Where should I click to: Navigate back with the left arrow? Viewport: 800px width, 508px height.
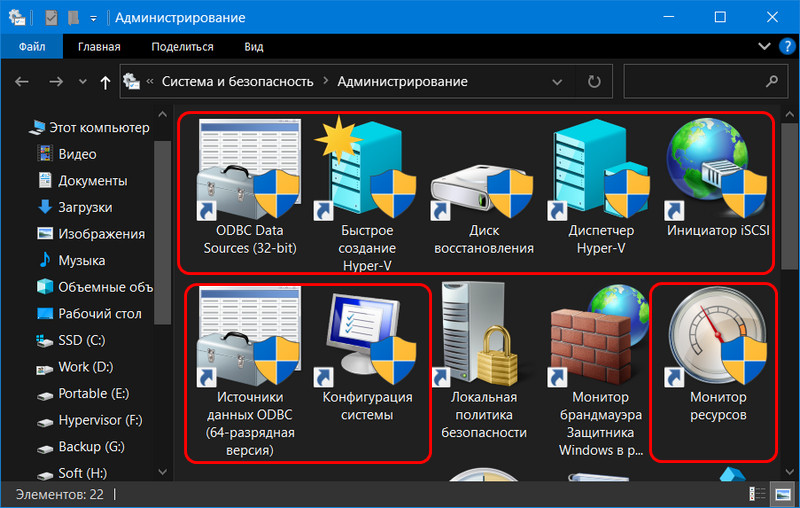tap(22, 81)
